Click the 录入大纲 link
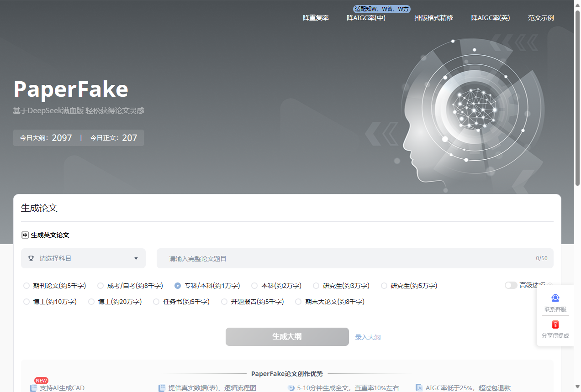Screen dimensions: 581x392 click(x=368, y=337)
